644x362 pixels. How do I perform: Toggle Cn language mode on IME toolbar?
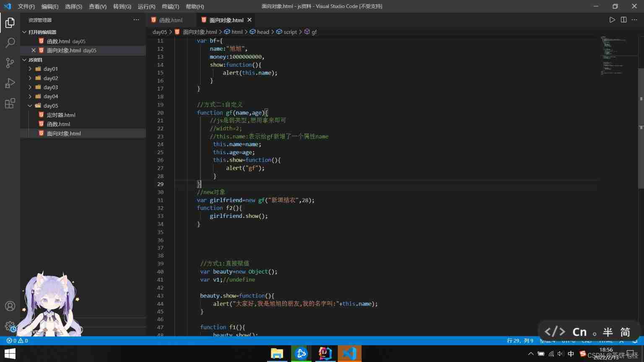click(579, 332)
